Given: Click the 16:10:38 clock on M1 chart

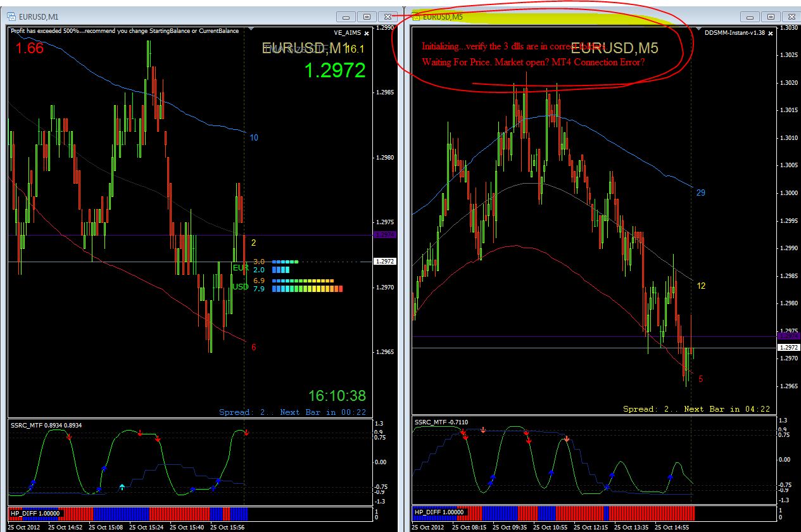Looking at the screenshot, I should (x=337, y=396).
